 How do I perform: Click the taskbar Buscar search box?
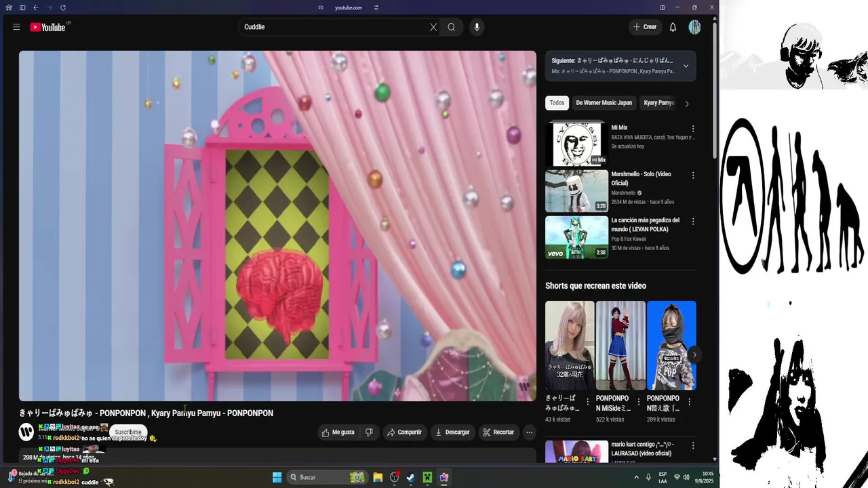pos(327,477)
